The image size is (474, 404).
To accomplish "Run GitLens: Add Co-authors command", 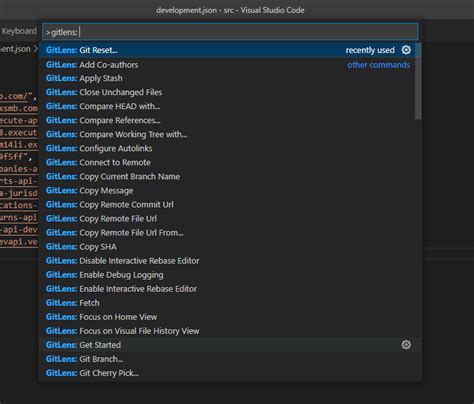I will 227,64.
